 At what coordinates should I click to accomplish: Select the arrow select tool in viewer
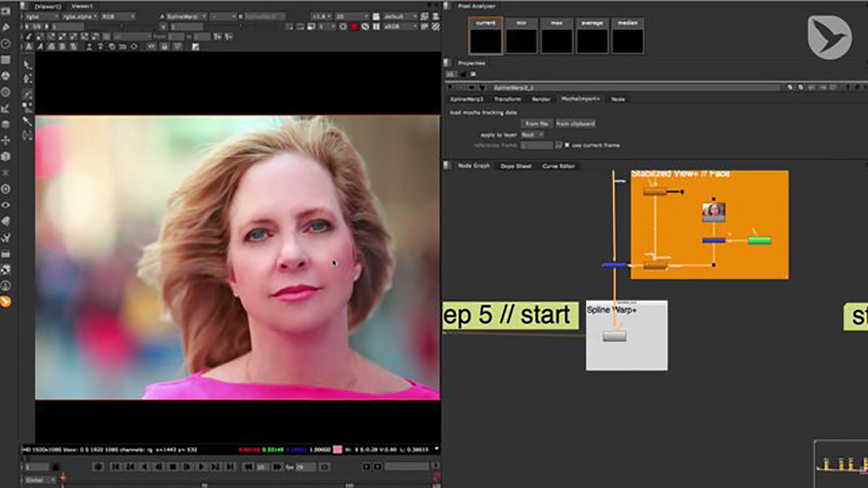[27, 65]
